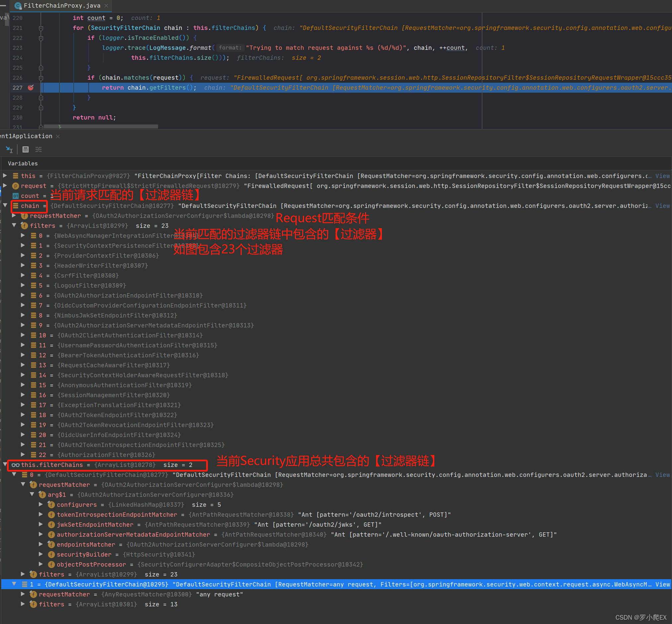672x624 pixels.
Task: Select the authorizationServerMetadataEndpointMatcher row
Action: click(336, 535)
